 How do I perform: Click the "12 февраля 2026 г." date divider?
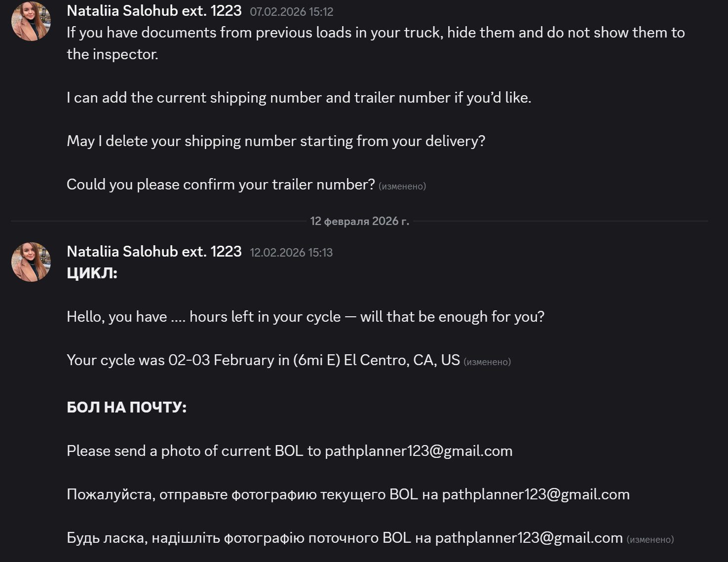tap(359, 221)
